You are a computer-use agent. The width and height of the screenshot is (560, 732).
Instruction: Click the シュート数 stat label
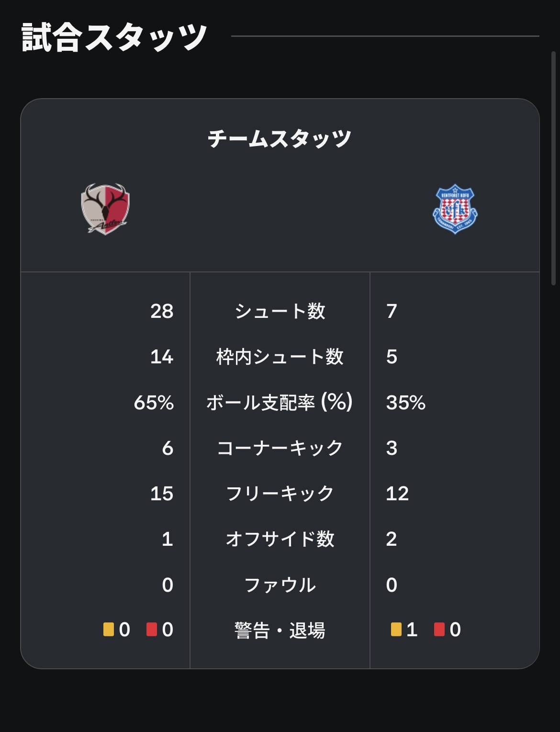(x=280, y=311)
